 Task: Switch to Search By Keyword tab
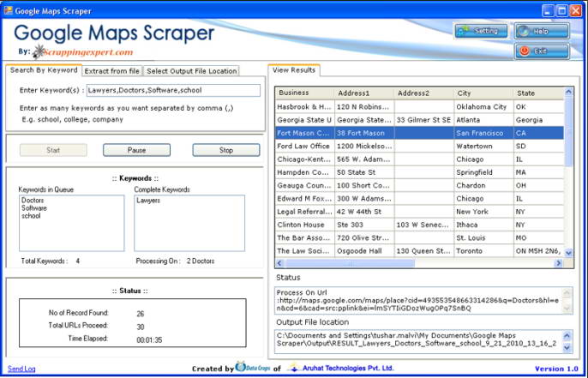[x=44, y=70]
